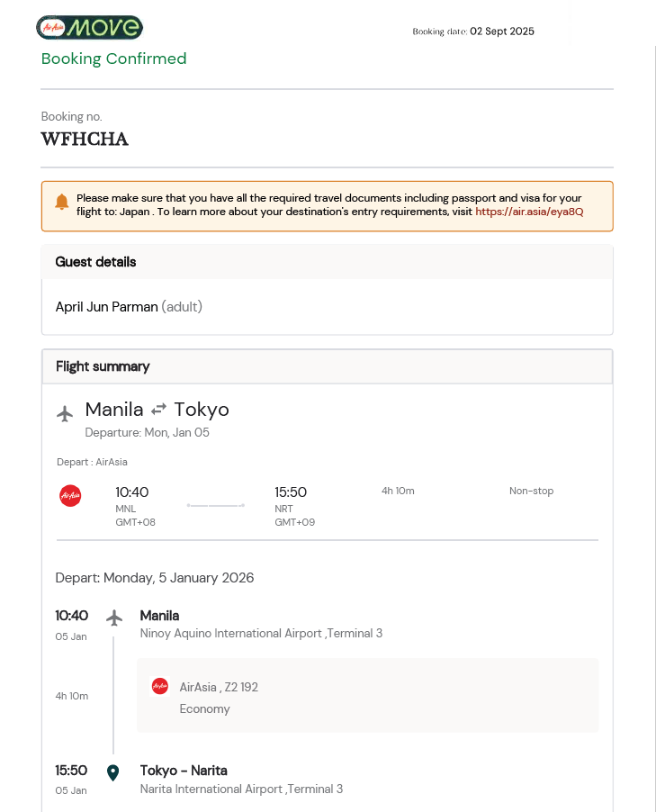
Task: Click the red AirAsia logo beside Z2 192
Action: (160, 686)
